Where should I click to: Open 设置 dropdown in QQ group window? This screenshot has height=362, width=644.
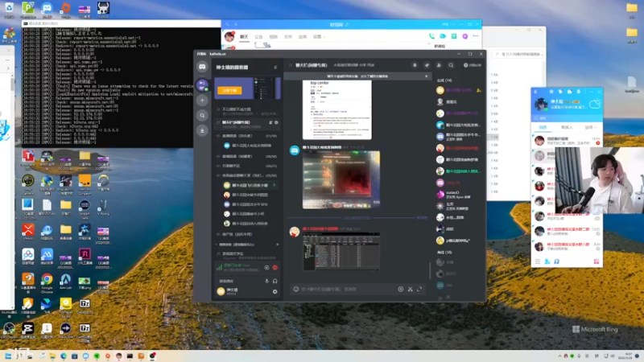(319, 36)
